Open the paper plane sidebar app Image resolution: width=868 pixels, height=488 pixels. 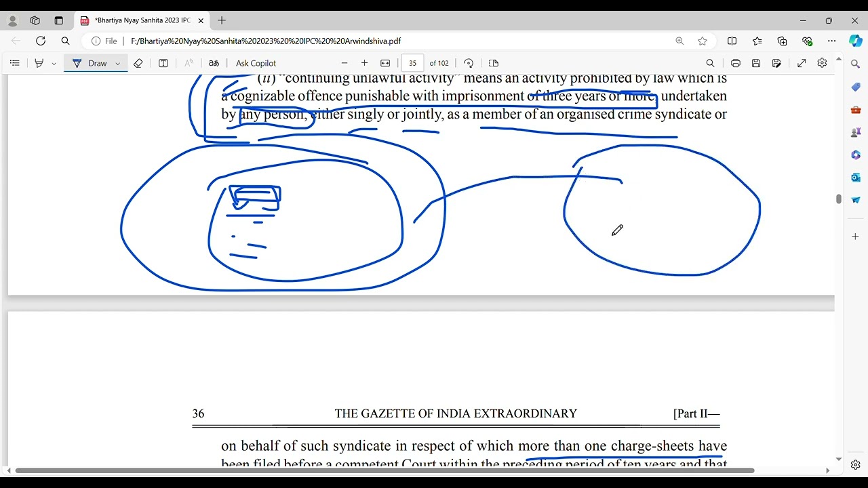[x=856, y=200]
